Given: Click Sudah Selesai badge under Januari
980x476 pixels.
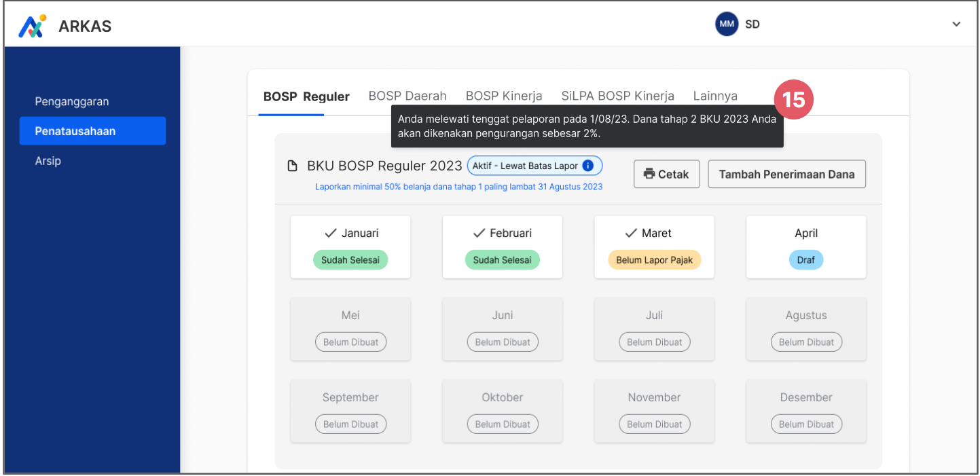Looking at the screenshot, I should pyautogui.click(x=350, y=260).
